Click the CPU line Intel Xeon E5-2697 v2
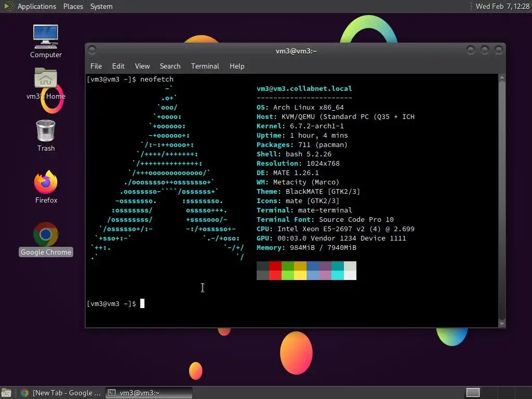Screen dimensions: 532x399 [x=335, y=229]
